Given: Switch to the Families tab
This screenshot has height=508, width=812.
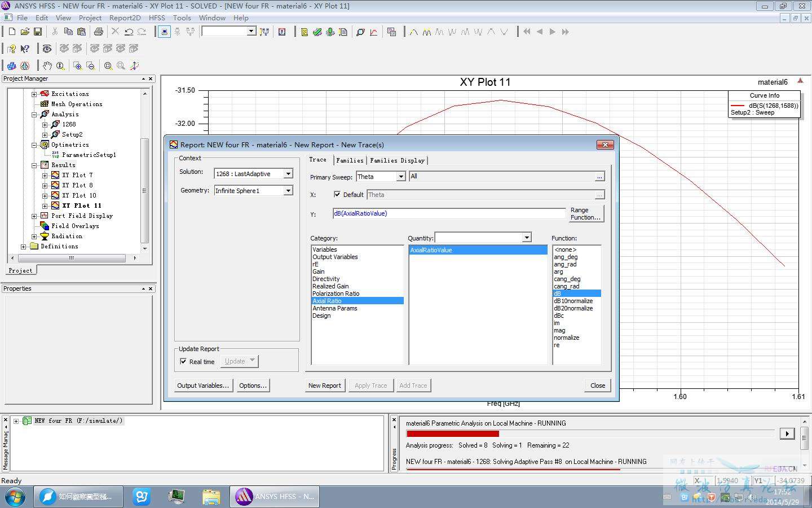Looking at the screenshot, I should pyautogui.click(x=350, y=160).
